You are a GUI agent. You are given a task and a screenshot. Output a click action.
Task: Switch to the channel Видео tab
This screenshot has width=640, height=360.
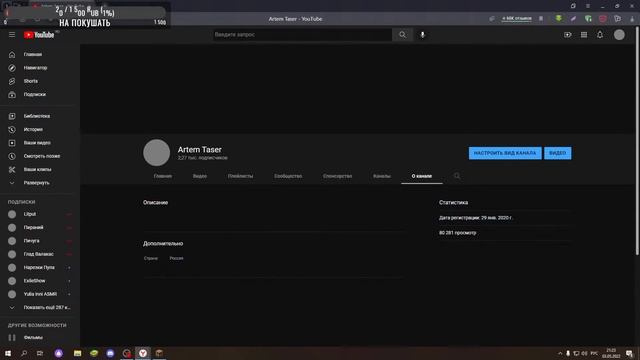(200, 176)
